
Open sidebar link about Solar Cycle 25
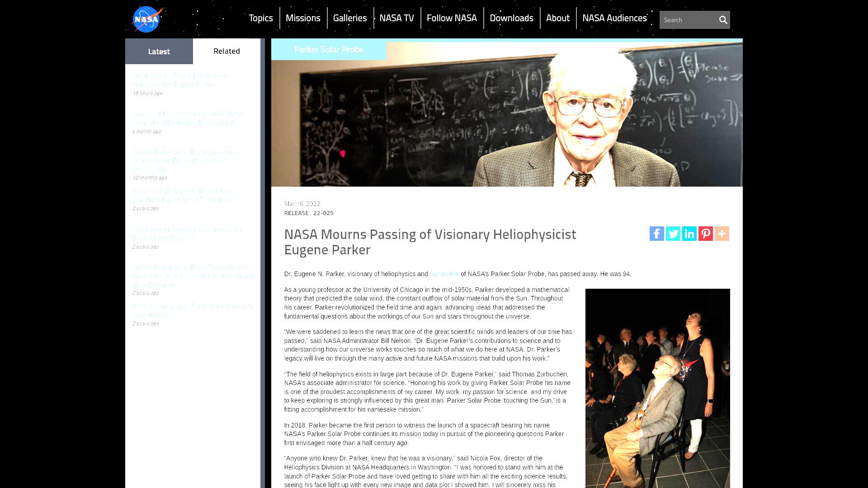(x=183, y=195)
